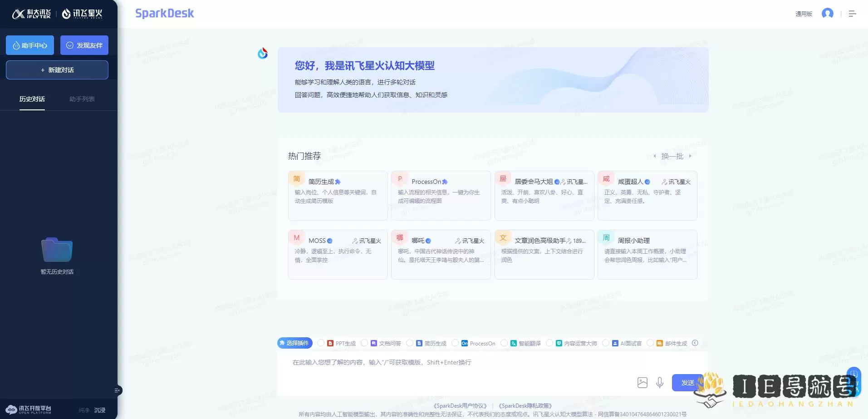This screenshot has height=419, width=868.
Task: Click the greeting title 您好，我是讯飞星火认知大模型
Action: click(365, 66)
